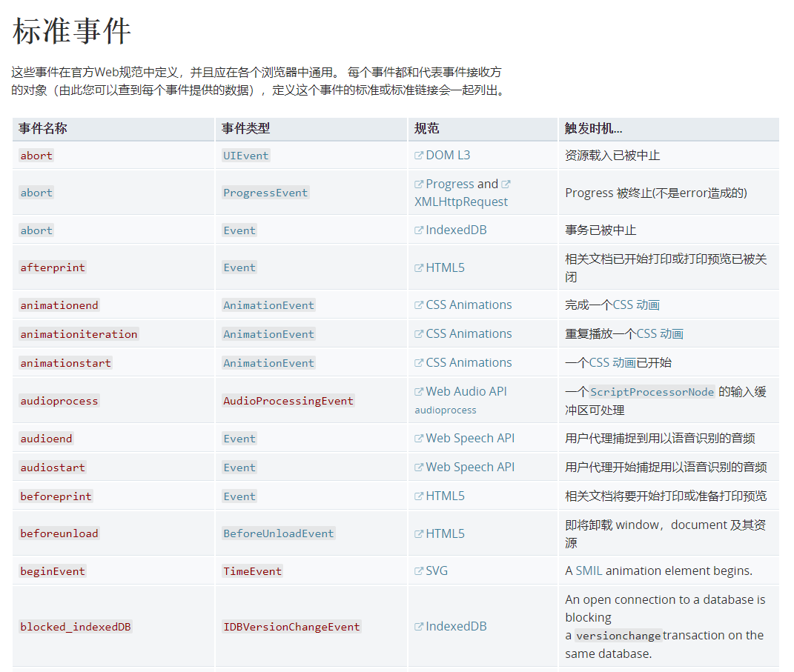Screen dimensions: 794x672
Task: Follow the SMIL link in beginEvent row
Action: tap(589, 570)
